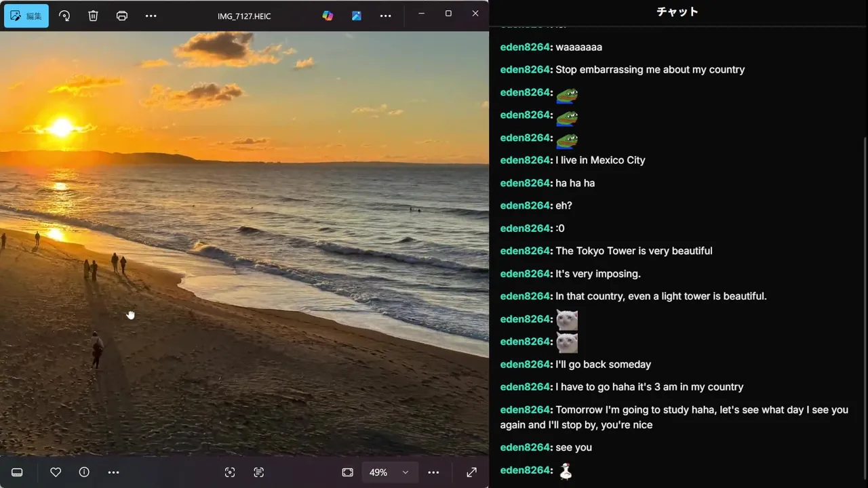The image size is (868, 488).
Task: Click username on 'see you' message
Action: point(525,447)
